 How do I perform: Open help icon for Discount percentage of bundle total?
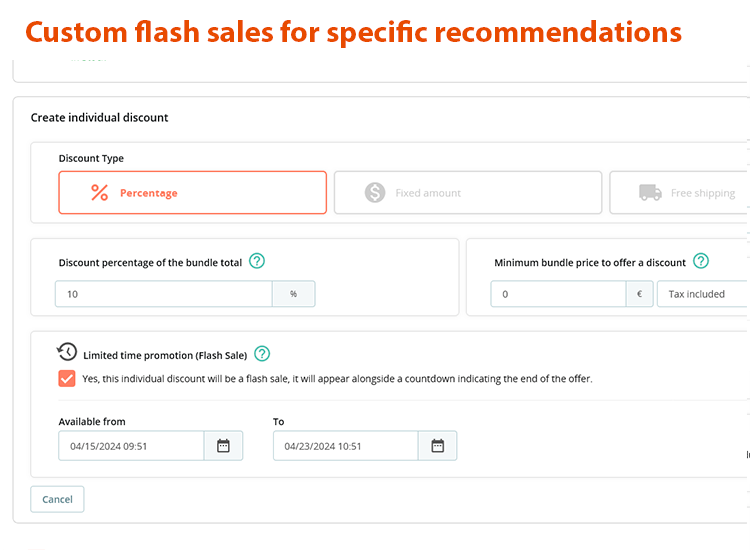[x=257, y=262]
